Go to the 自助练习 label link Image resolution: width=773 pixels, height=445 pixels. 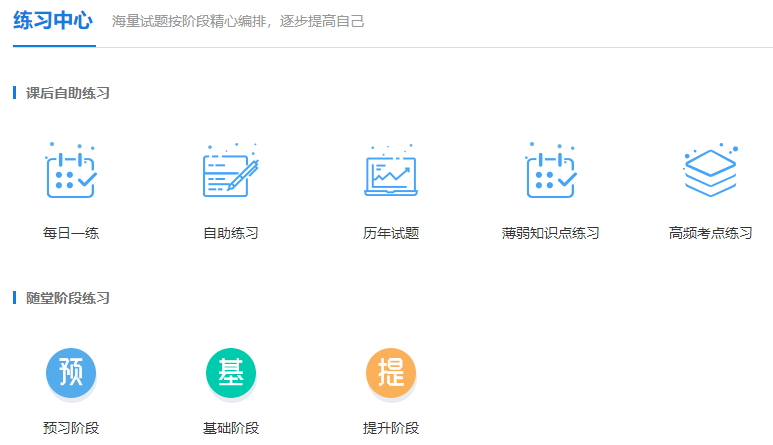231,233
